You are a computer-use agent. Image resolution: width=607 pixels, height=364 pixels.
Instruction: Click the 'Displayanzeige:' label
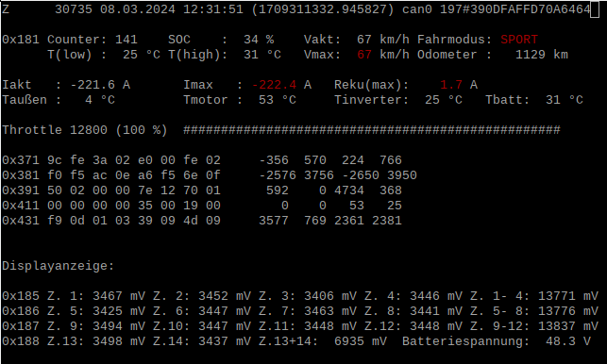59,266
